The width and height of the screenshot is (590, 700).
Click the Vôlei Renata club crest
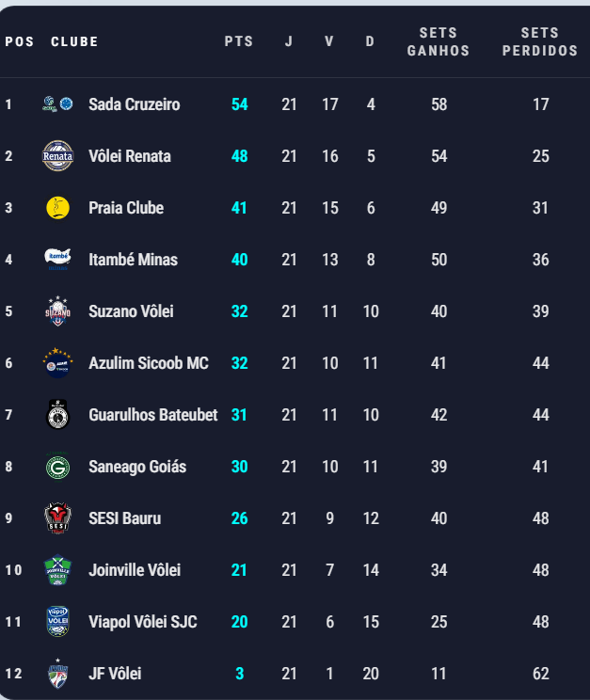tap(57, 156)
